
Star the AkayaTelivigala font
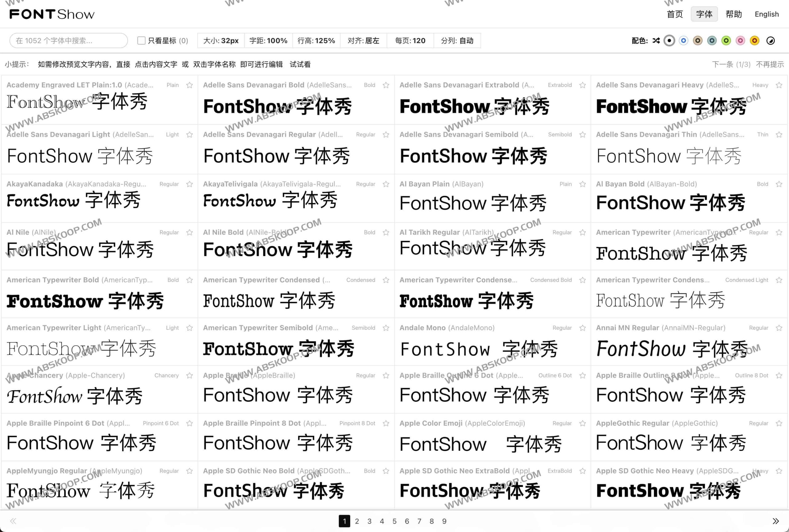(386, 184)
